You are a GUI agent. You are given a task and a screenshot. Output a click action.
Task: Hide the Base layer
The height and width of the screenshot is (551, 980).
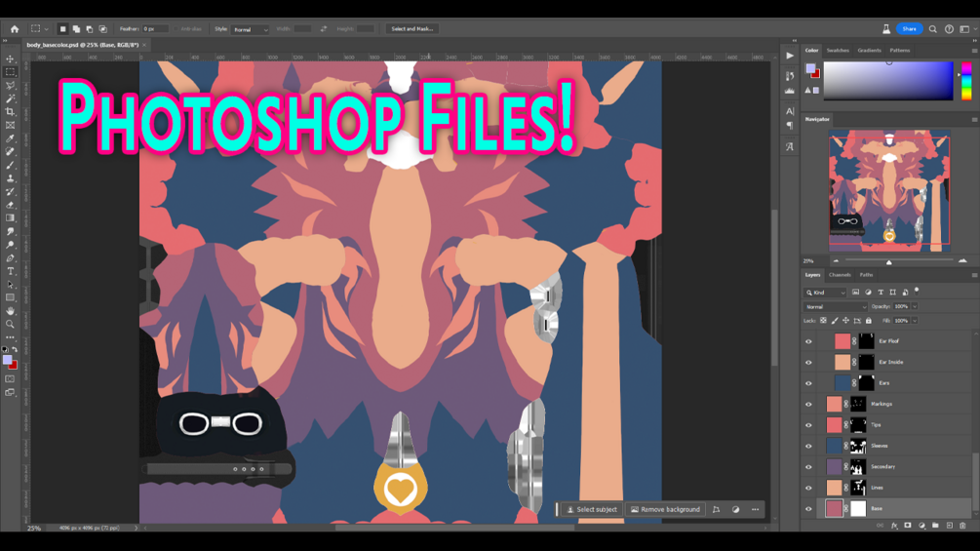tap(808, 509)
